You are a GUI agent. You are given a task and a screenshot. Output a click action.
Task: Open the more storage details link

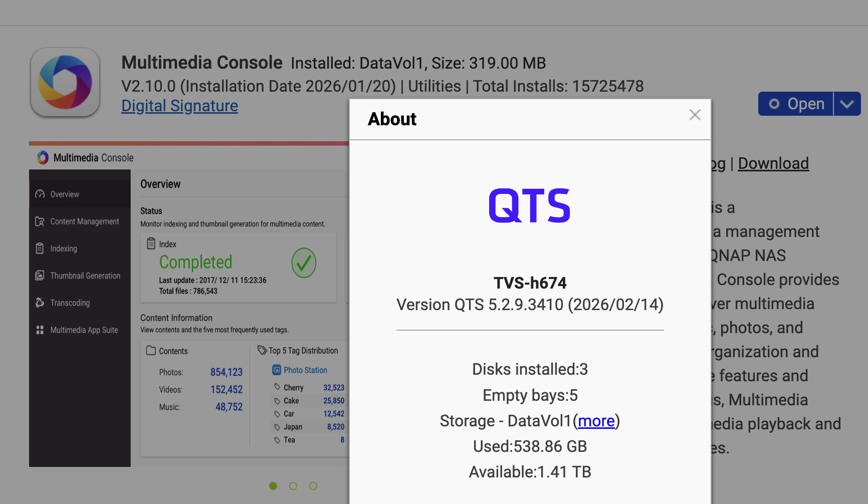click(596, 421)
